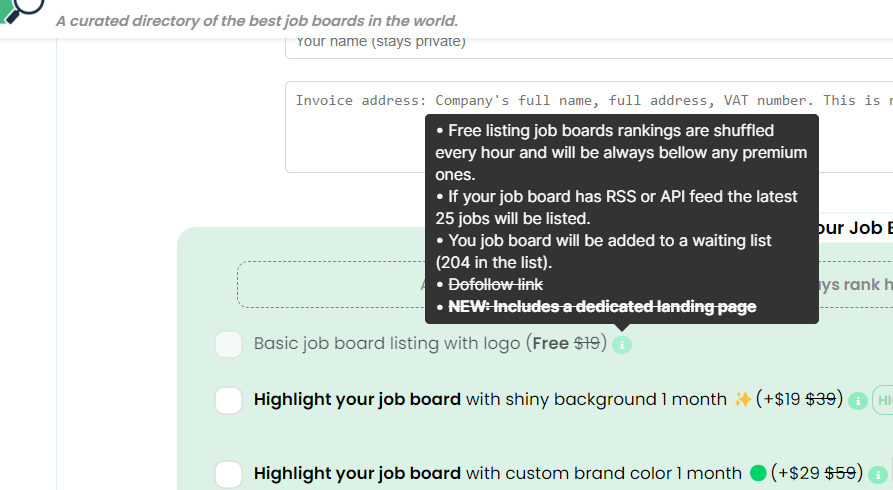The height and width of the screenshot is (490, 893).
Task: Check the shiny background highlight option
Action: 229,400
